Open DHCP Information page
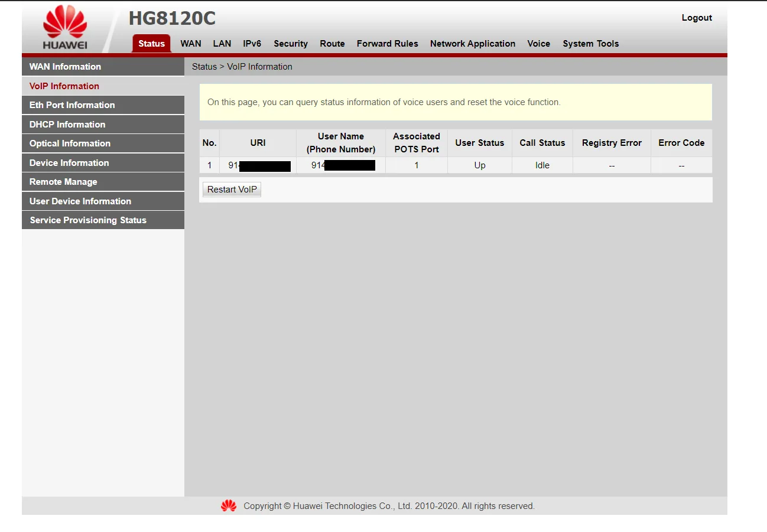 (x=67, y=125)
